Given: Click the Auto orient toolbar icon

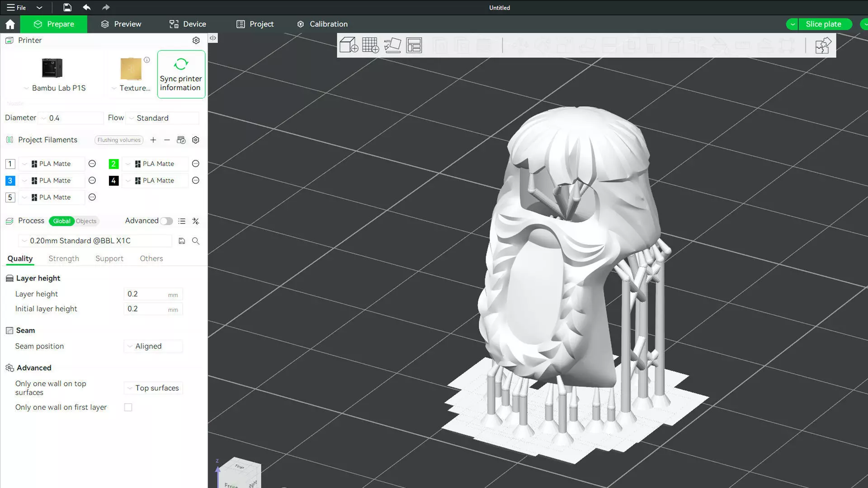Looking at the screenshot, I should point(392,45).
